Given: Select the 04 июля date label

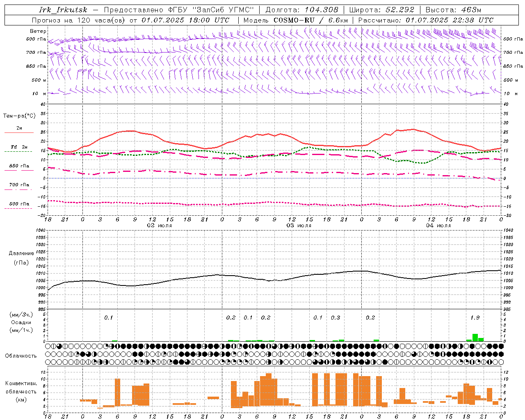Looking at the screenshot, I should 438,226.
